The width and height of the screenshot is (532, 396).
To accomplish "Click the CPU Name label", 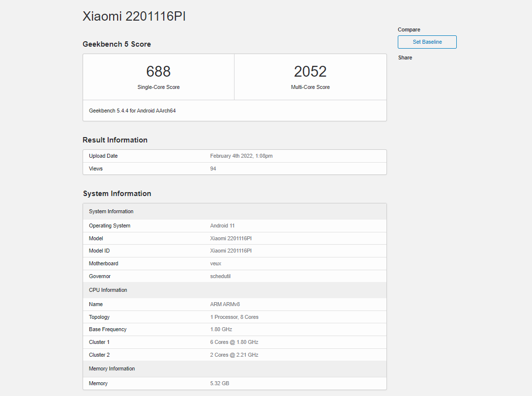I will (x=96, y=305).
